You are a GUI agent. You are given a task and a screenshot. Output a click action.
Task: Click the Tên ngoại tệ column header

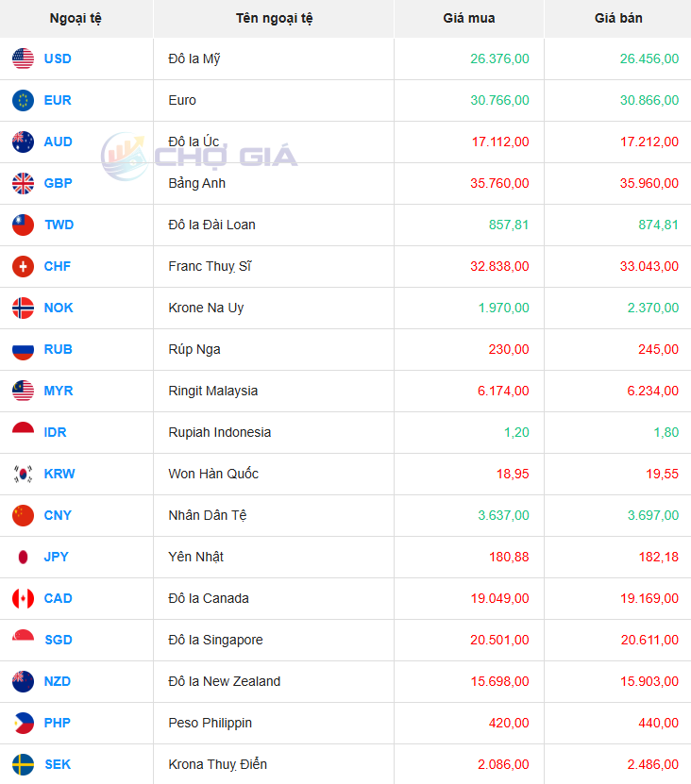[x=274, y=19]
